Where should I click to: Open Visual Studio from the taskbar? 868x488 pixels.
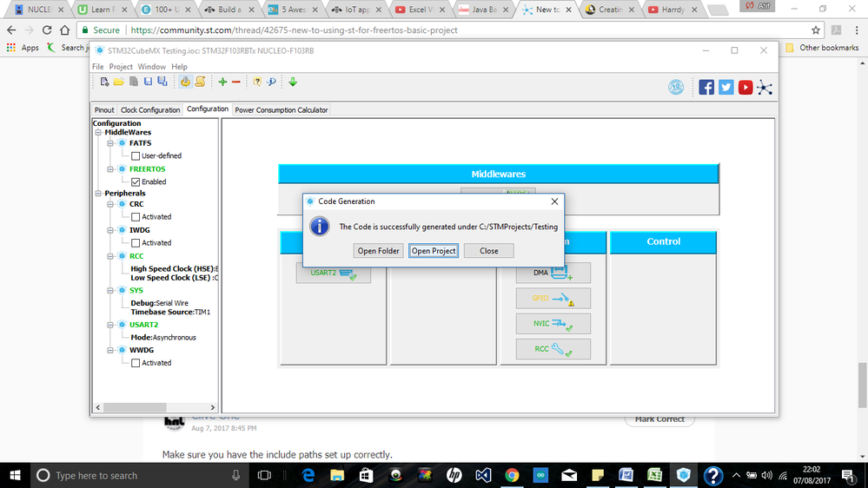coord(483,475)
